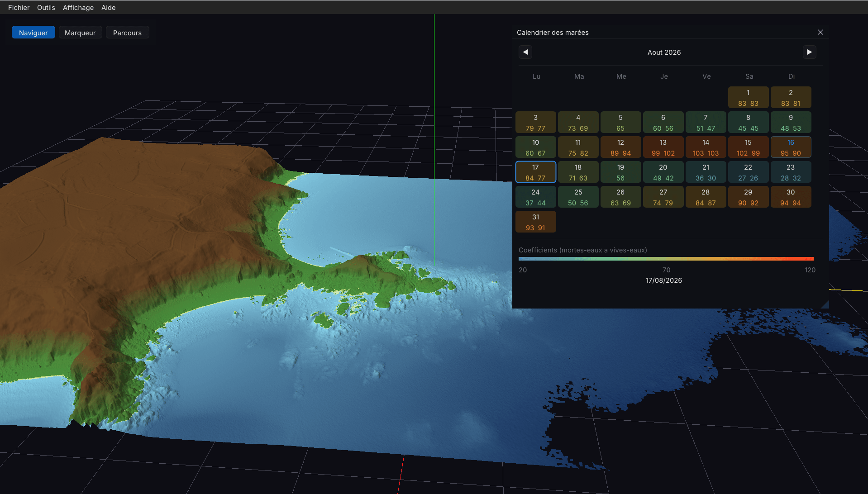
Task: Select day 6 with coefficients 60 56
Action: 663,123
